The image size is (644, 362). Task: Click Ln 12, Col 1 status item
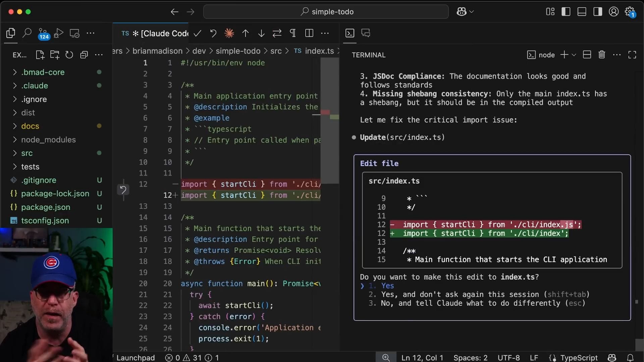click(x=422, y=358)
